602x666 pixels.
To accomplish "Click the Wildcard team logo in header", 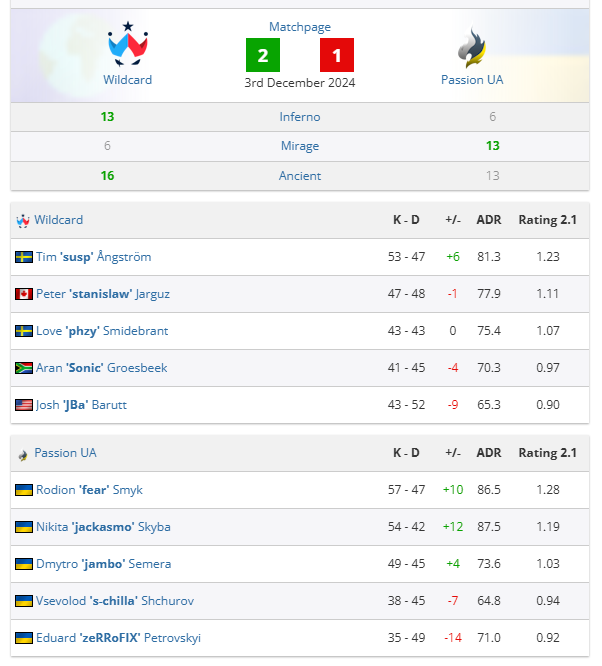I will (128, 44).
